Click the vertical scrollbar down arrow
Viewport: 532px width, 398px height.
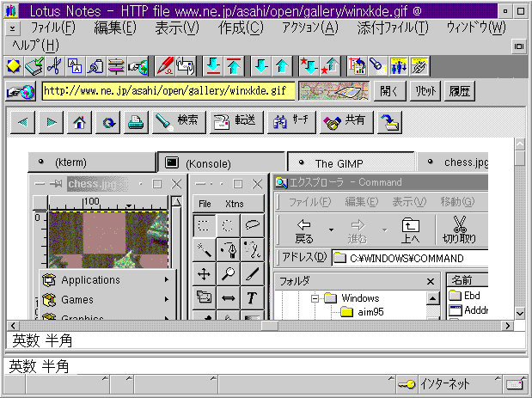click(520, 313)
